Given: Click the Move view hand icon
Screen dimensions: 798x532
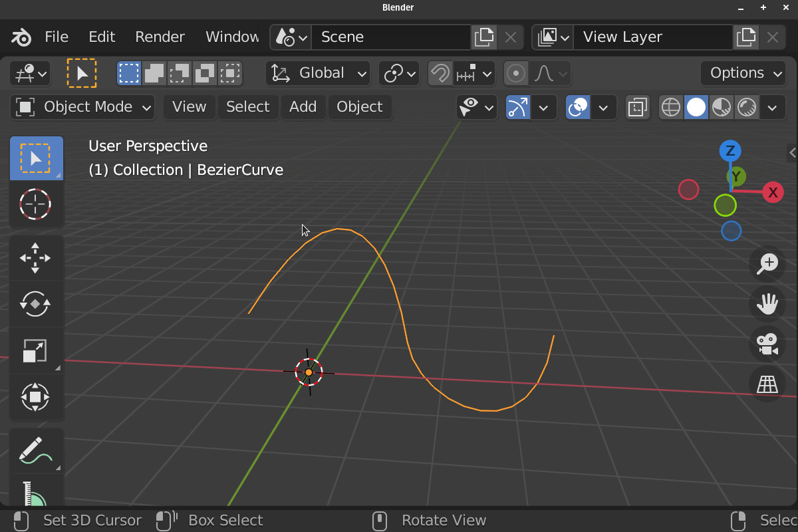Looking at the screenshot, I should tap(767, 304).
